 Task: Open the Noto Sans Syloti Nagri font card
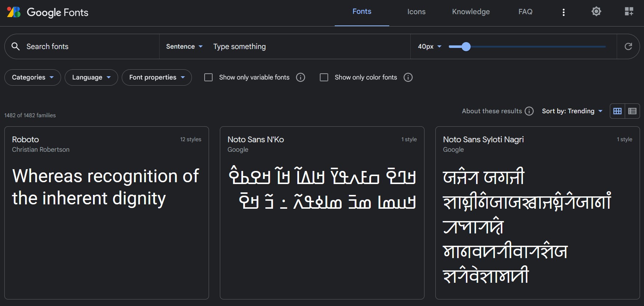click(538, 213)
